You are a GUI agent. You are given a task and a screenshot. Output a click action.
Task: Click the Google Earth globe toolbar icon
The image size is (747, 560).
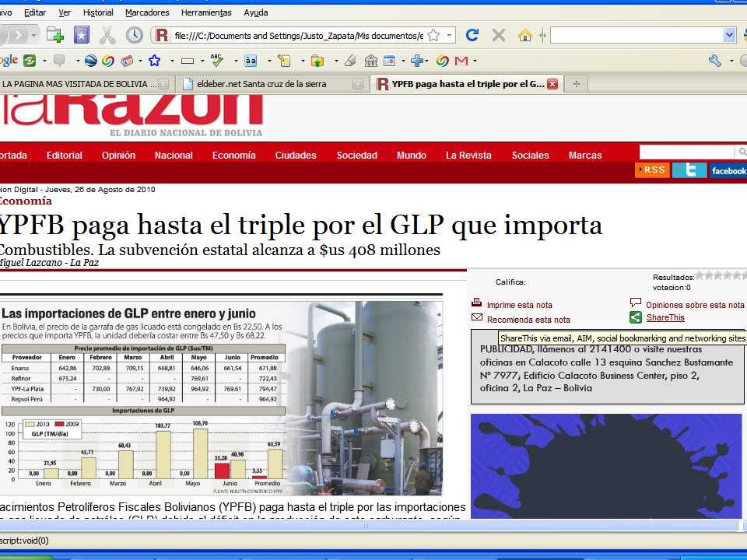click(x=90, y=61)
